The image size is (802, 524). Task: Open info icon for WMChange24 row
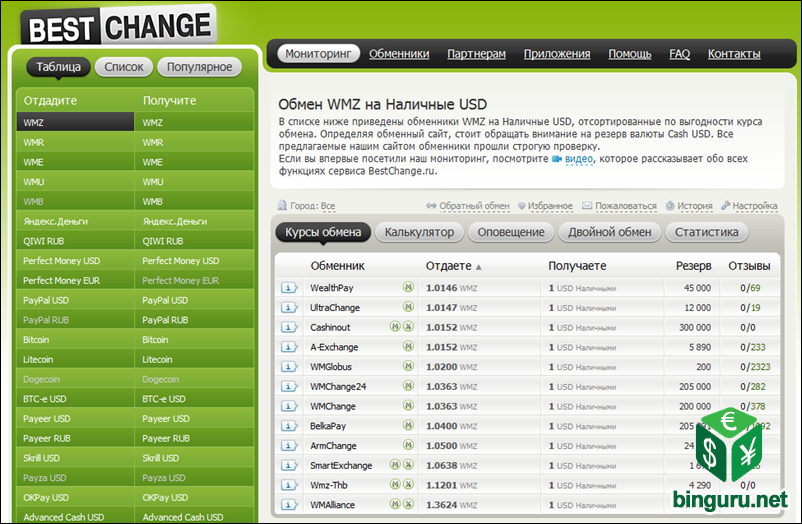pos(288,386)
